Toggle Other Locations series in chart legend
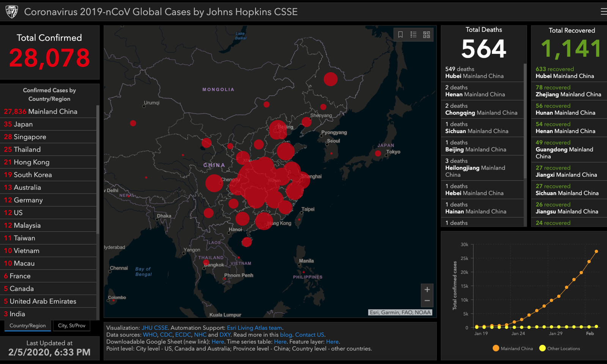This screenshot has height=364, width=607. pos(560,348)
